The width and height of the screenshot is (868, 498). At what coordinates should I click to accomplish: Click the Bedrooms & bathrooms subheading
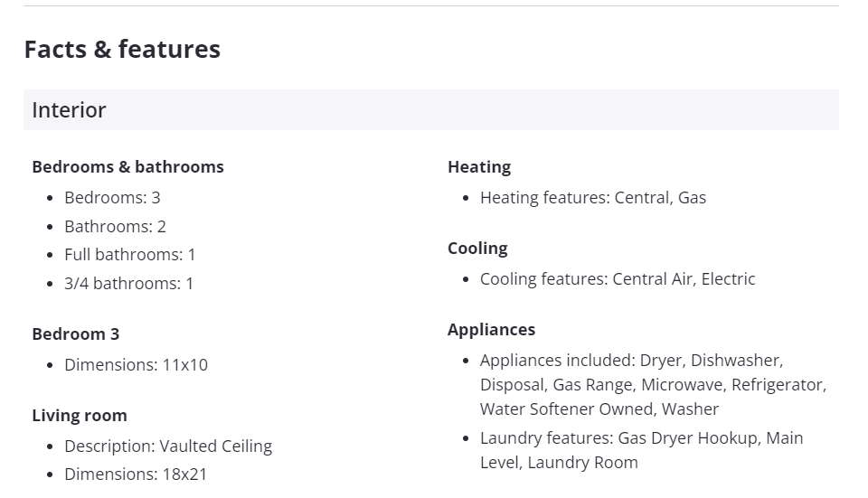pyautogui.click(x=127, y=167)
